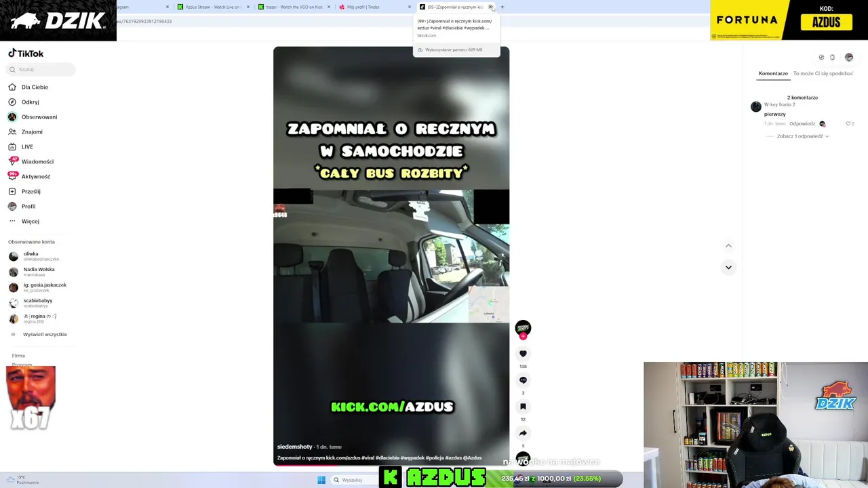Click the TikTok logo
This screenshot has height=488, width=868.
tap(26, 53)
